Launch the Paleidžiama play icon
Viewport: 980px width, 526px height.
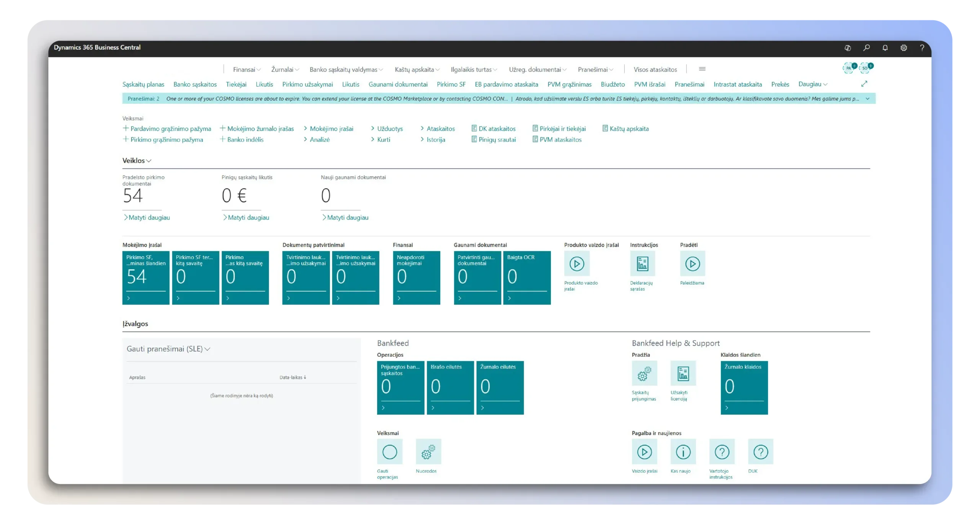pyautogui.click(x=692, y=263)
